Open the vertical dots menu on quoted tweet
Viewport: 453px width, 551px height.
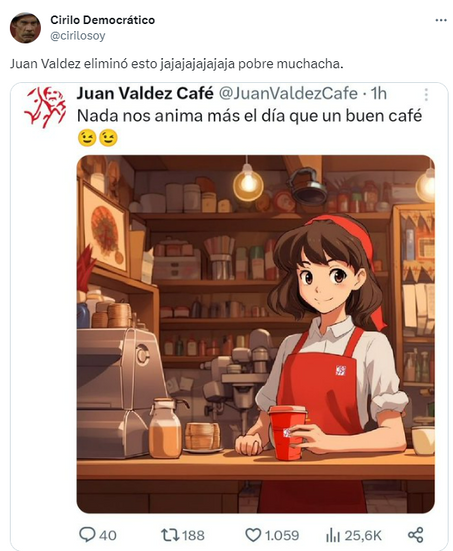pos(426,94)
